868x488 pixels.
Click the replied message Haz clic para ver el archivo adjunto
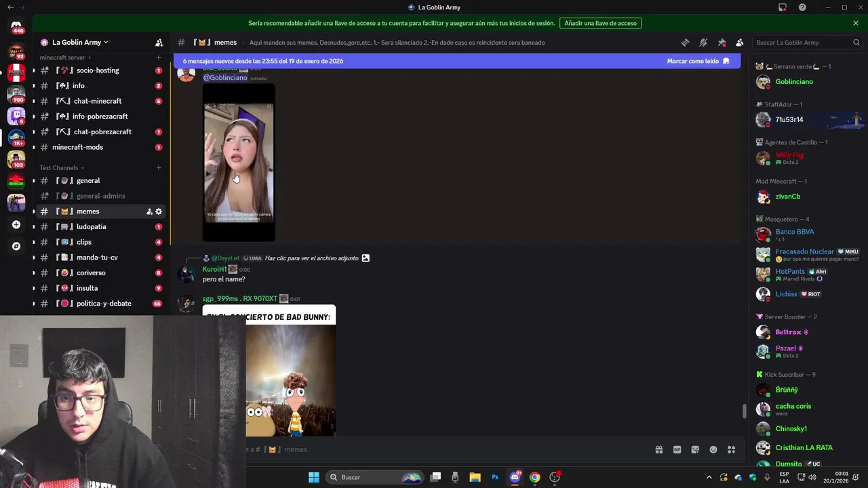click(311, 258)
